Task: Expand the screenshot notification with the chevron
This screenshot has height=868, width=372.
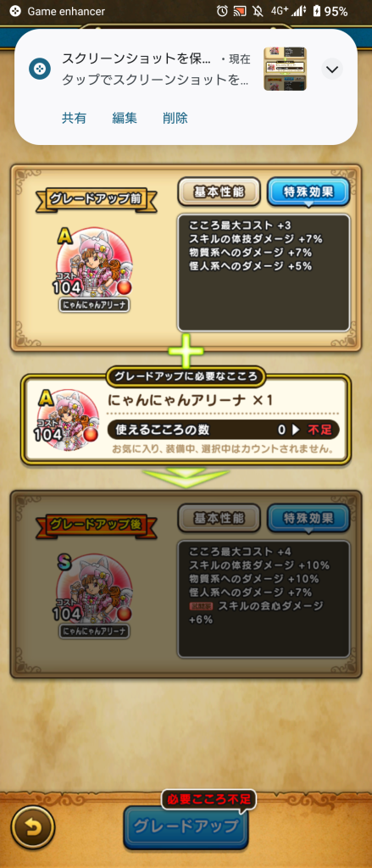Action: tap(332, 70)
